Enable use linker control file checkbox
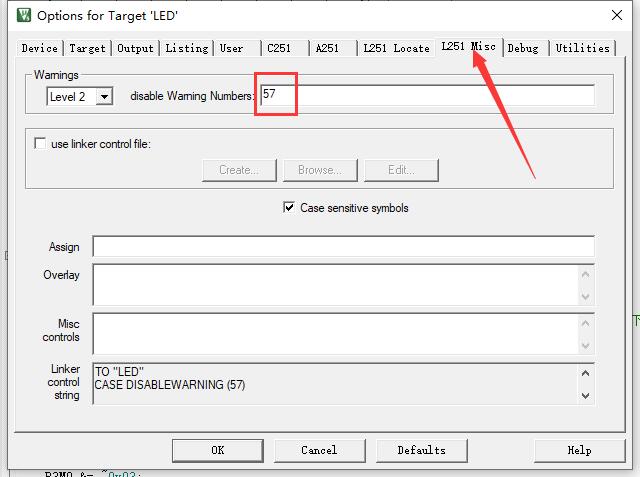 [40, 144]
